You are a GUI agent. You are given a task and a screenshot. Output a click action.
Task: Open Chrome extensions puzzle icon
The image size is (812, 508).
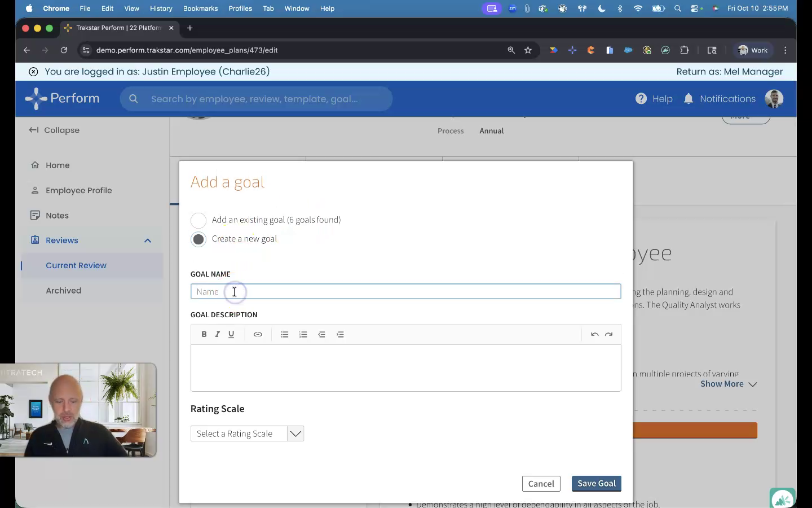[685, 50]
